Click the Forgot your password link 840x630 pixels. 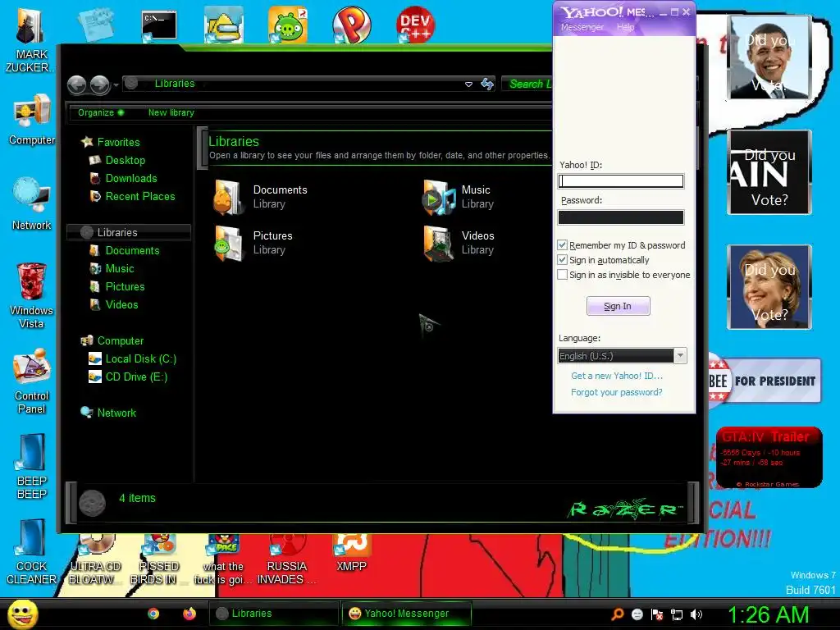click(617, 392)
